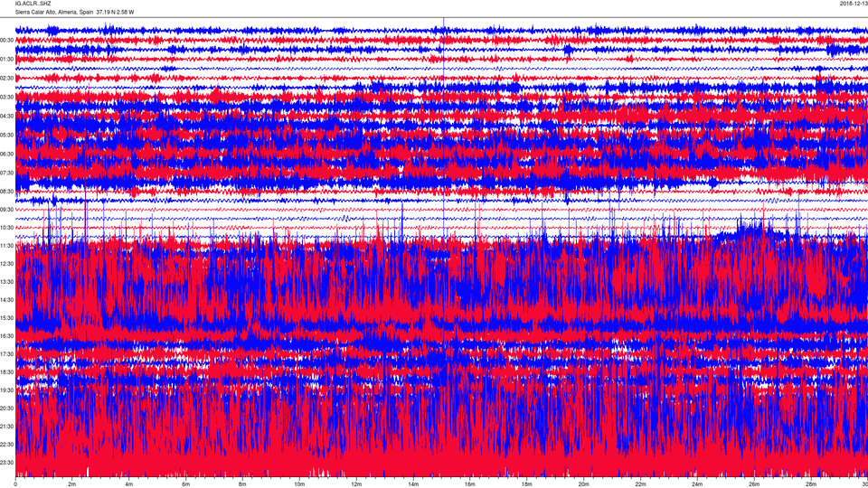Click the 23:30 time label
Screen dimensions: 868x488
(x=6, y=463)
